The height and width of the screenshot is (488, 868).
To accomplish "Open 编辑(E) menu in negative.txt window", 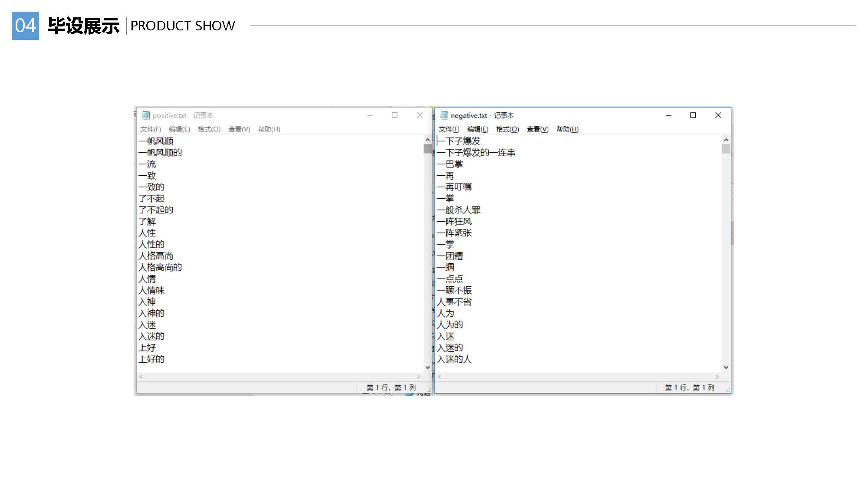I will [477, 129].
